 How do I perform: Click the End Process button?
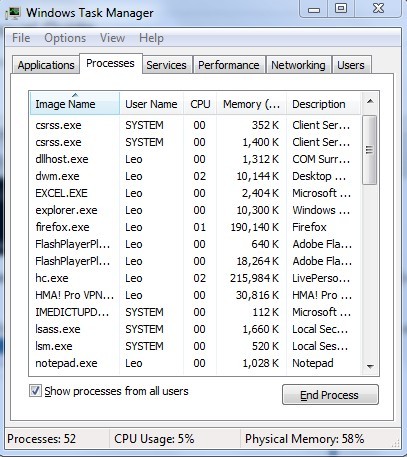click(x=330, y=395)
